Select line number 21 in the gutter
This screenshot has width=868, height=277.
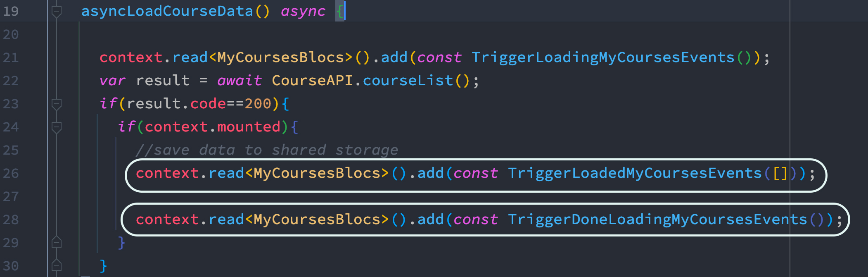tap(11, 57)
